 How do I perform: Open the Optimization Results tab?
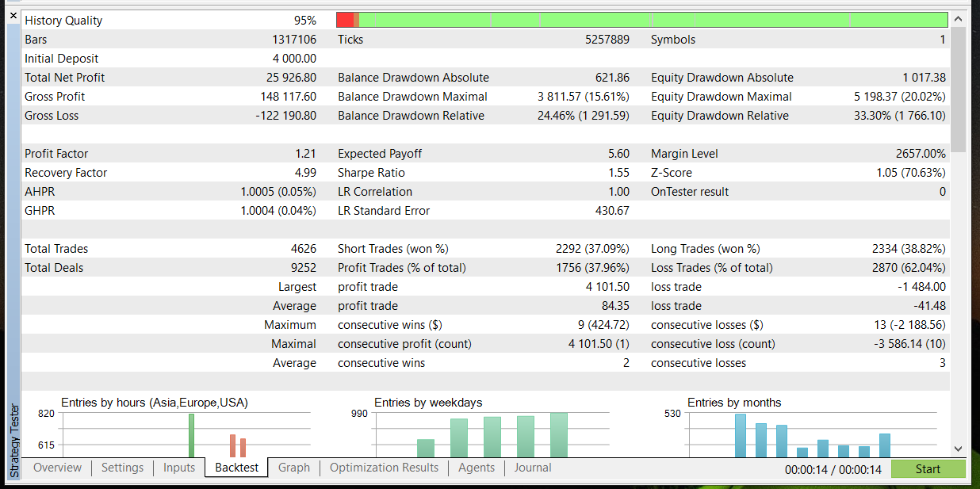pyautogui.click(x=384, y=468)
